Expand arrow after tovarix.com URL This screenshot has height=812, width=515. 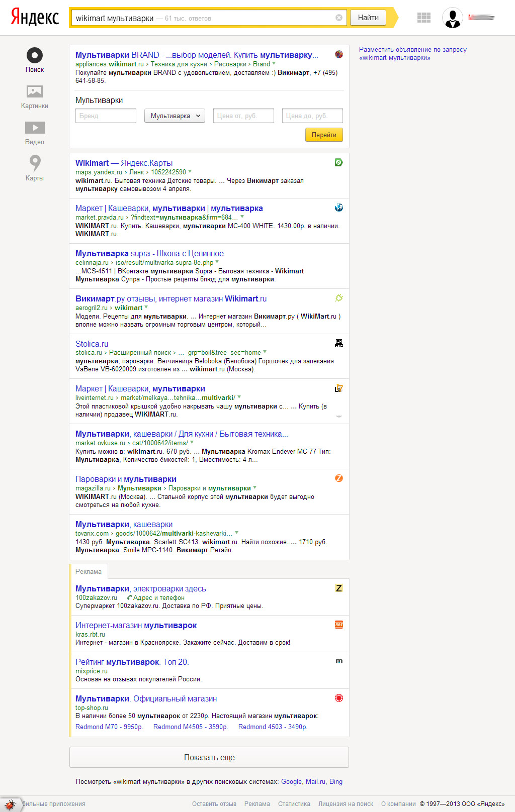[x=237, y=533]
